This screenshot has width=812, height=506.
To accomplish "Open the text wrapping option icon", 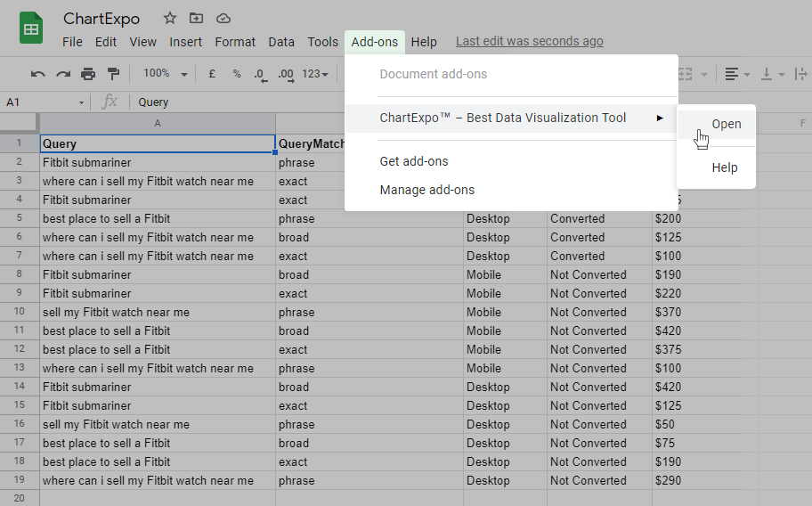I will (800, 75).
